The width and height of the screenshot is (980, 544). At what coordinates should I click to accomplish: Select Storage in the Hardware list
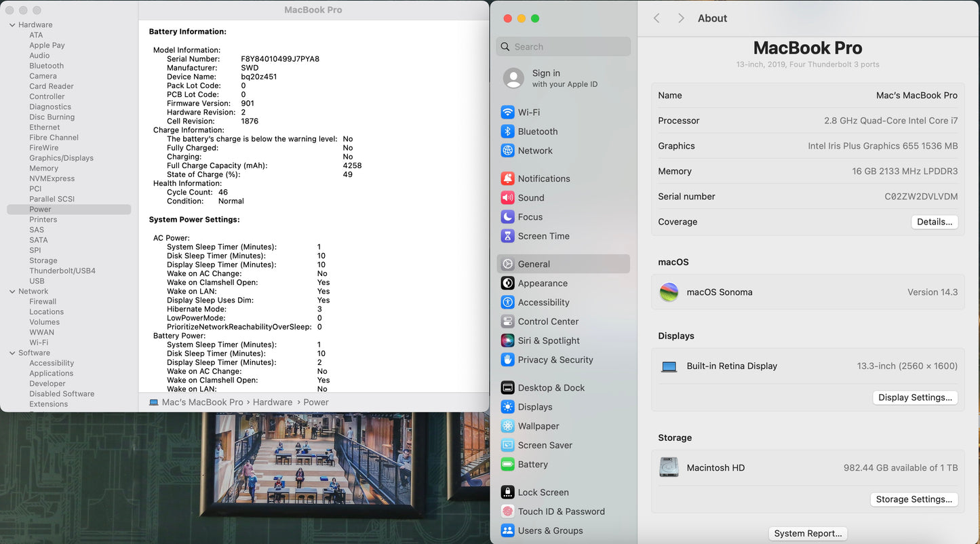(43, 260)
